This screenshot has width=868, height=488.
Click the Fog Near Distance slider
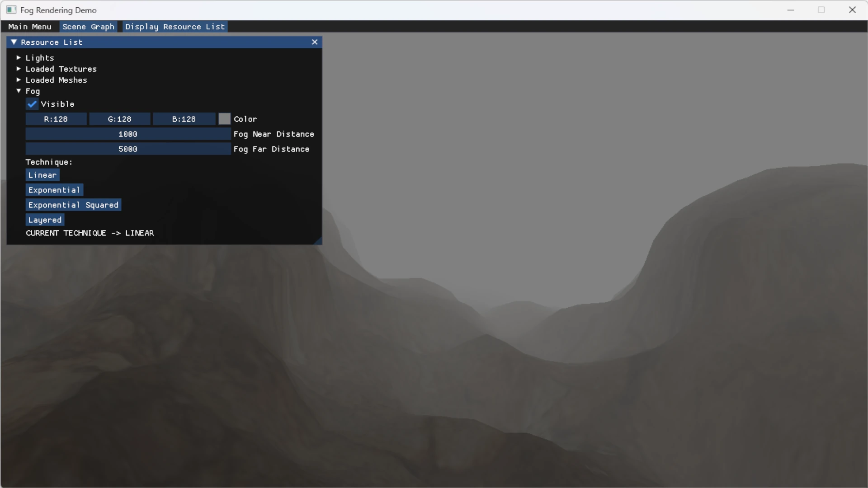point(128,134)
